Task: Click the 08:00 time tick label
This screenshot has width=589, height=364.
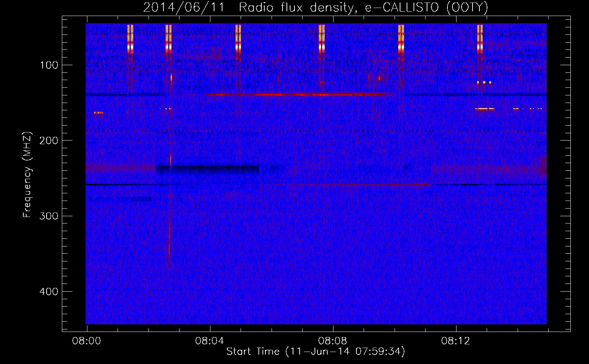Action: pyautogui.click(x=86, y=341)
